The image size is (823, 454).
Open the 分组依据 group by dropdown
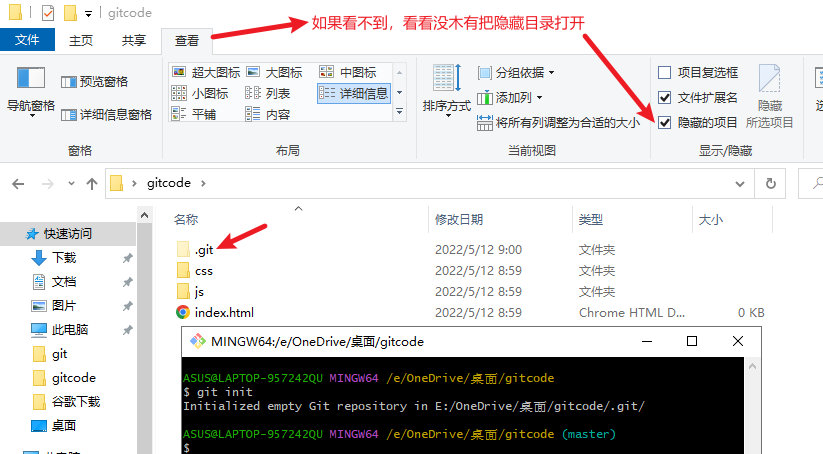[x=515, y=72]
